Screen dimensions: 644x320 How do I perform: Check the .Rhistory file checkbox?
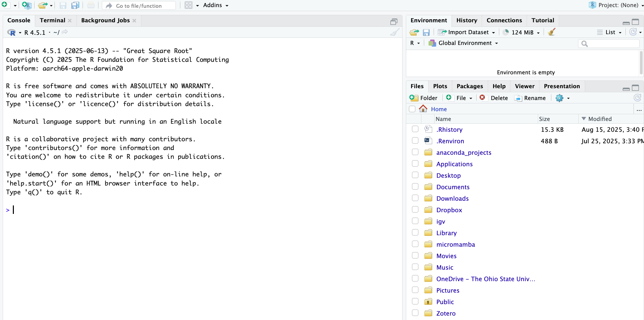click(415, 129)
